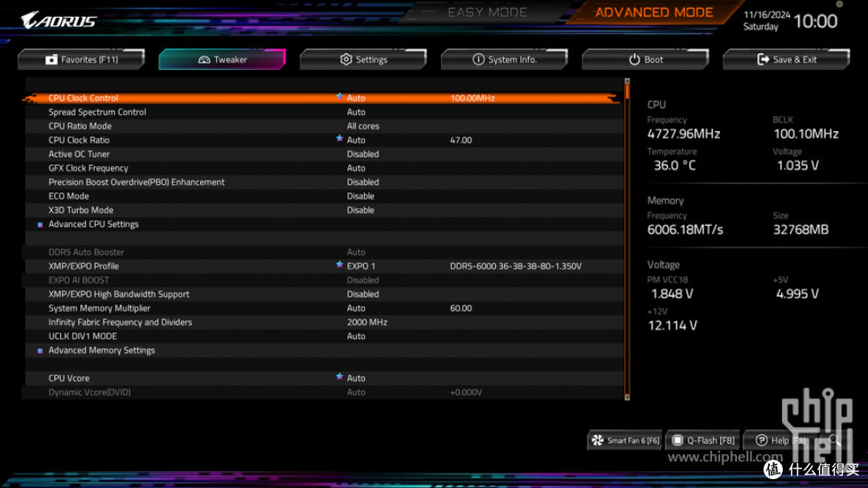Screen dimensions: 868x488
Task: Click the 11/16/2024 date display
Action: coord(767,15)
